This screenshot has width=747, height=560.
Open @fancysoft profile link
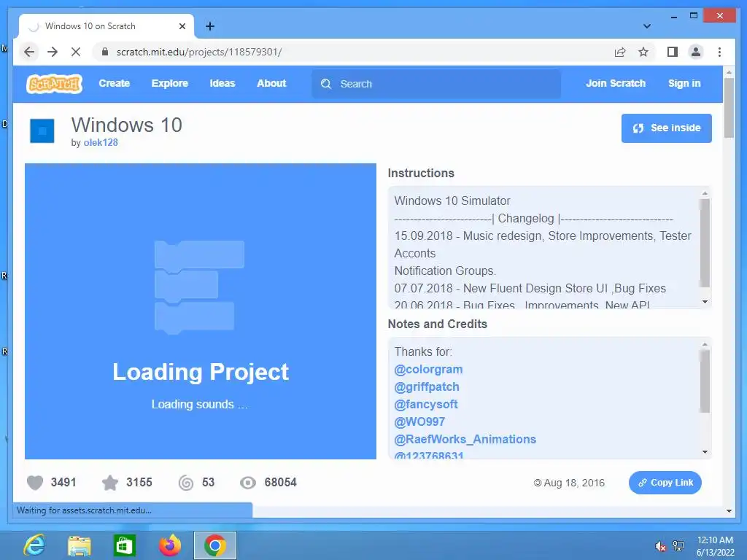(426, 404)
